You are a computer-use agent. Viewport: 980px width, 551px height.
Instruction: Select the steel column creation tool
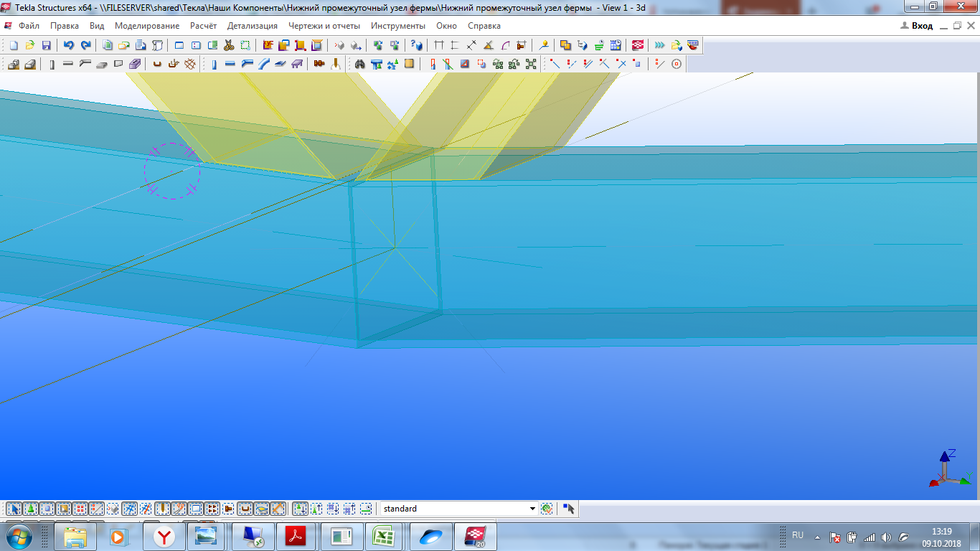[52, 64]
